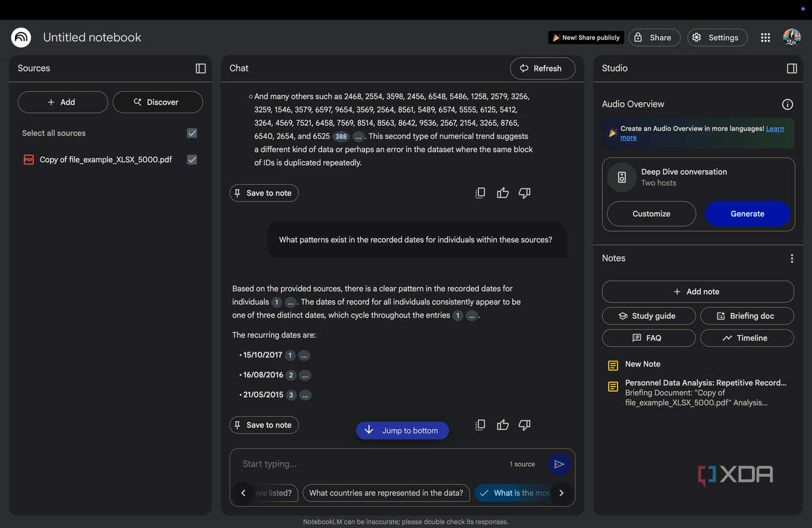Thumbs down the recorded dates response
This screenshot has width=812, height=528.
[524, 425]
